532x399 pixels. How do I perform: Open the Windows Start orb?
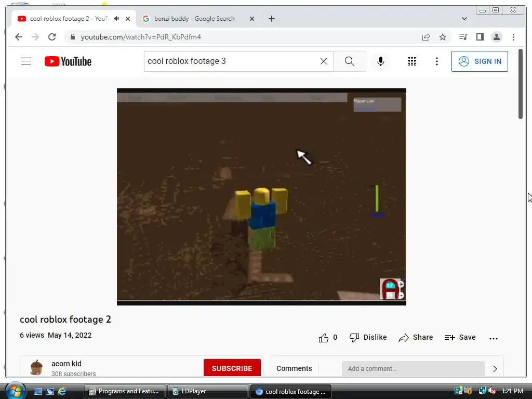pos(15,391)
